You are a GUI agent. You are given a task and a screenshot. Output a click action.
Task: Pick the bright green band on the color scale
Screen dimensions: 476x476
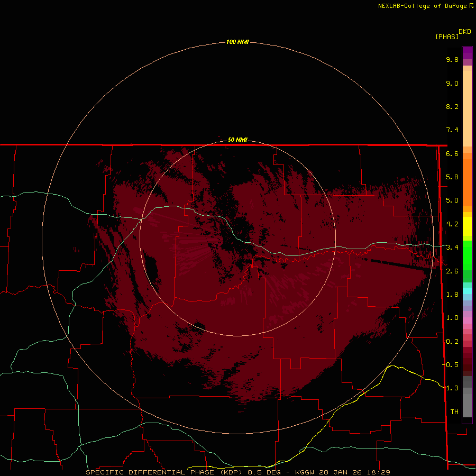point(467,255)
